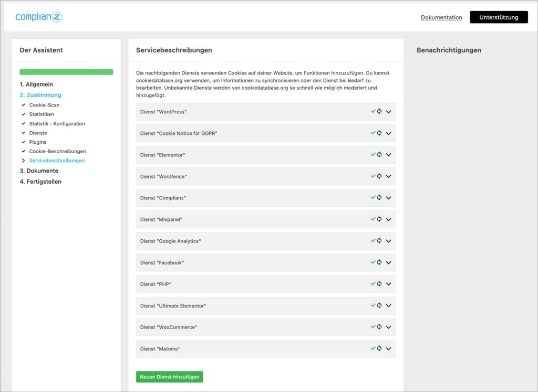Click the green checkmark for Ultimate Elementor service
538x392 pixels.
(373, 305)
